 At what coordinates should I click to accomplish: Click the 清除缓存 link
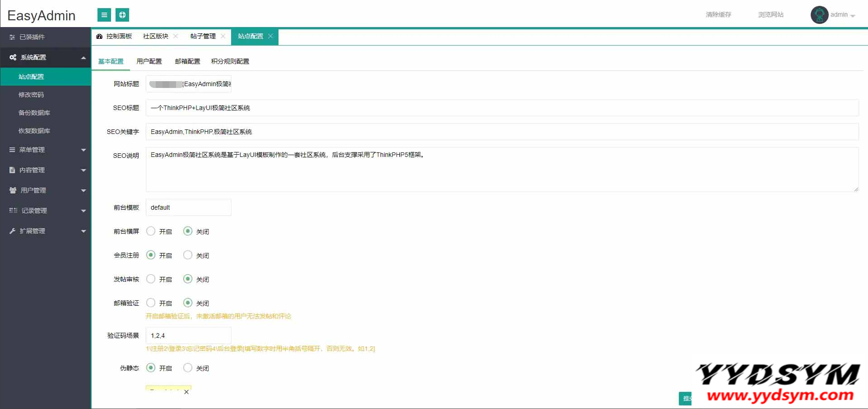(x=718, y=15)
